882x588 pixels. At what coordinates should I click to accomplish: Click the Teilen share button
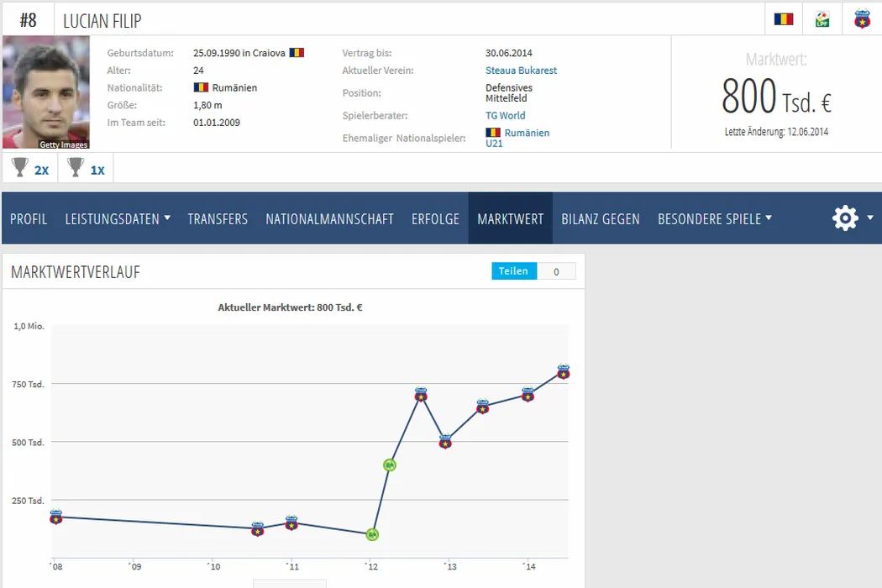(x=513, y=271)
